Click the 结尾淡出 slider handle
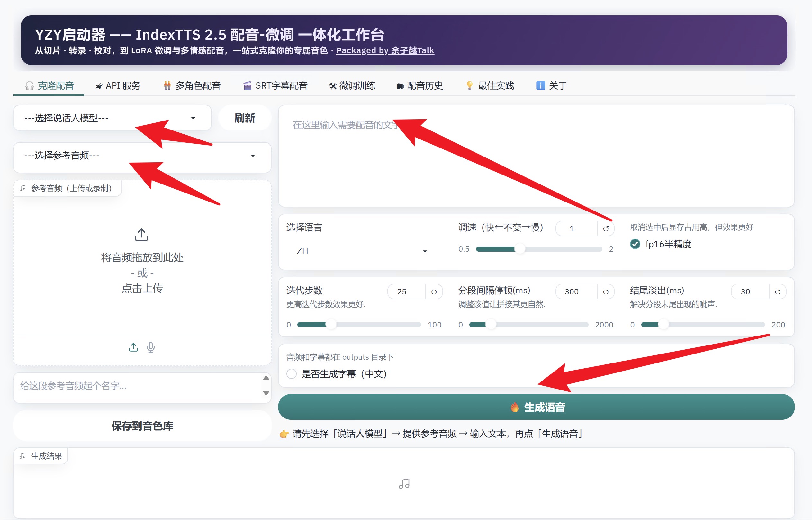Image resolution: width=812 pixels, height=520 pixels. 663,325
